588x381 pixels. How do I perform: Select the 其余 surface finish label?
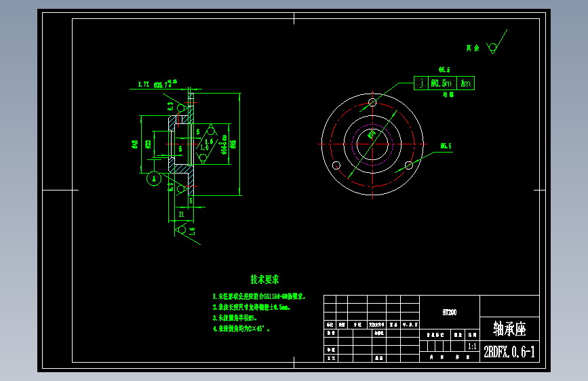473,48
